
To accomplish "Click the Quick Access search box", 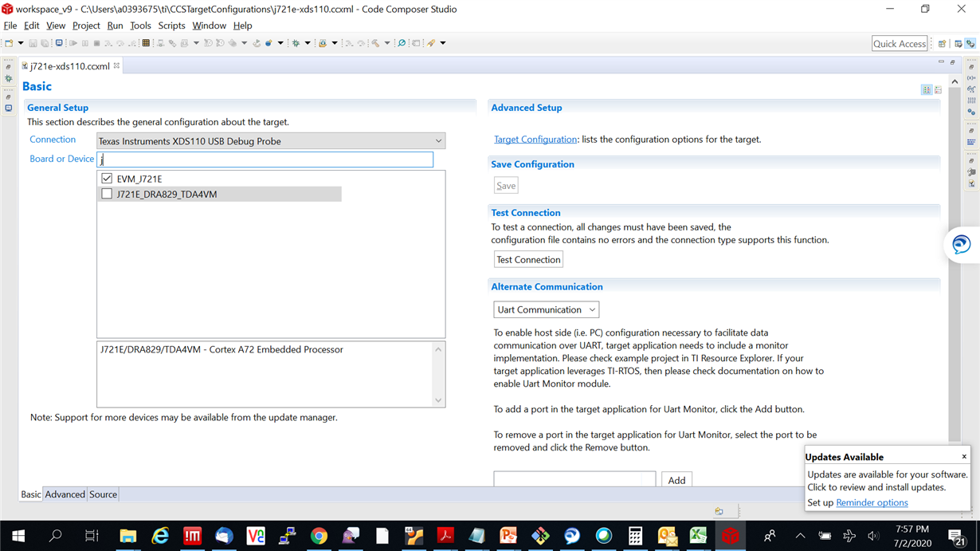I will (900, 44).
